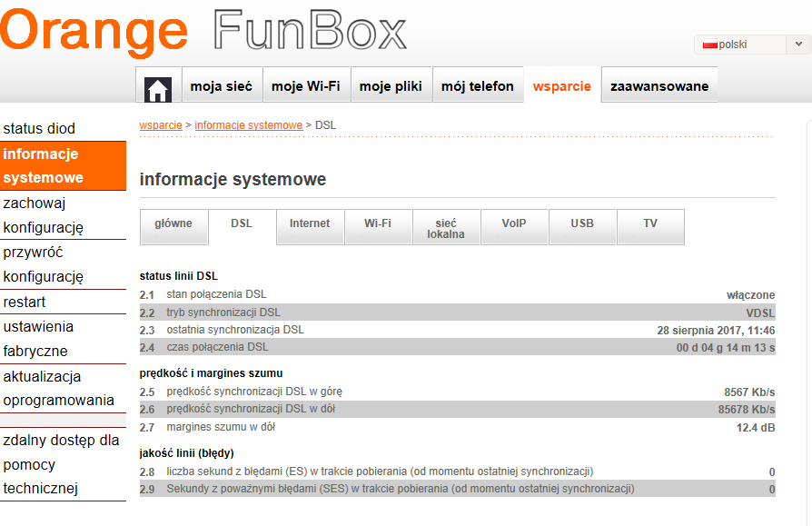Switch to the Internet tab
812x526 pixels.
click(310, 223)
